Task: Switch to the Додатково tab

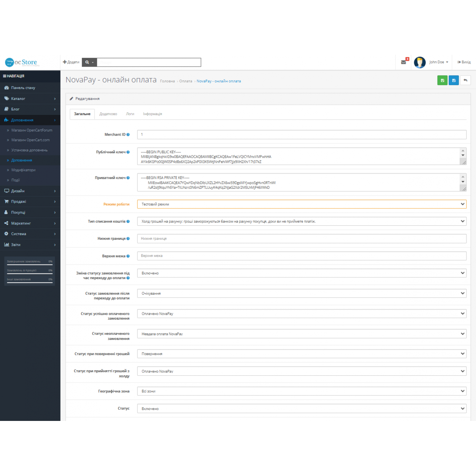Action: click(x=108, y=114)
